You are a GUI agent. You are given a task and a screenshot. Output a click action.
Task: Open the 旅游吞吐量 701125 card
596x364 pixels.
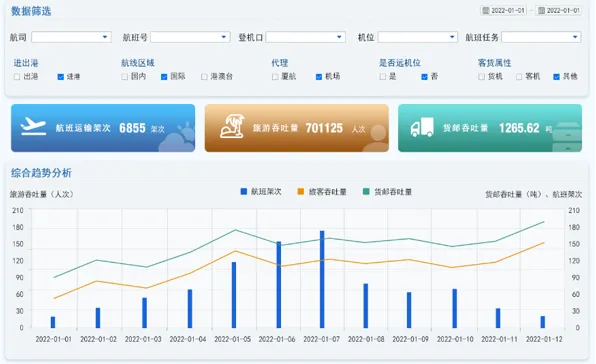coord(297,128)
